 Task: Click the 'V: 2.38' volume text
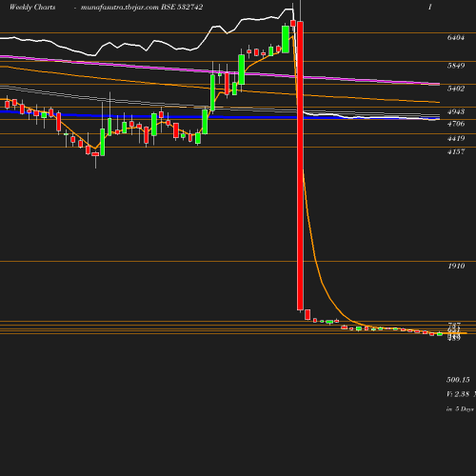click(x=458, y=394)
